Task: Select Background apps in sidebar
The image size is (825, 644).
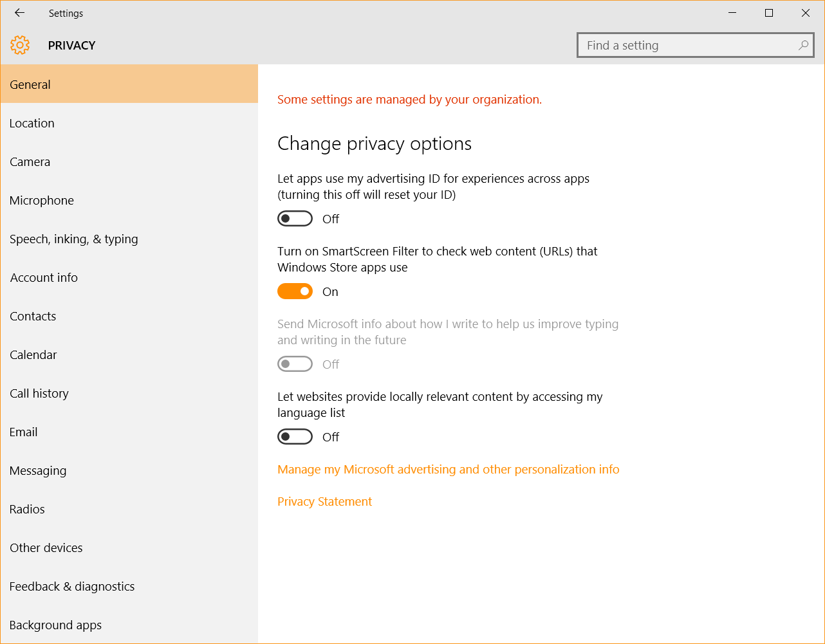Action: 129,625
